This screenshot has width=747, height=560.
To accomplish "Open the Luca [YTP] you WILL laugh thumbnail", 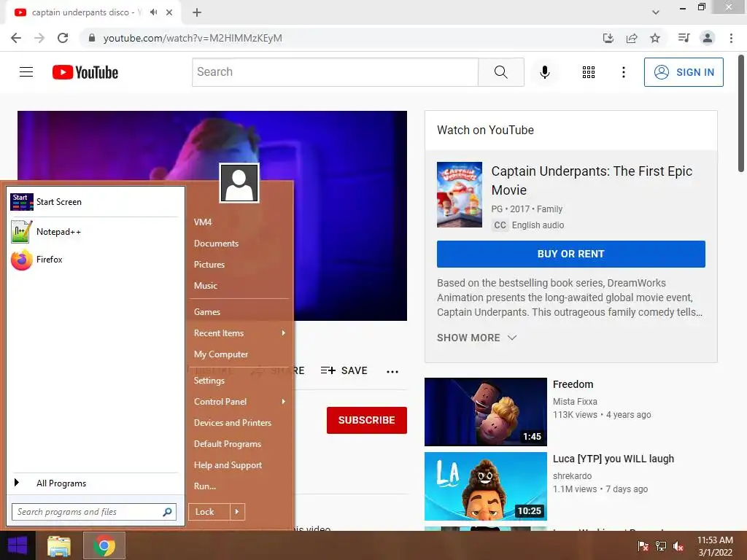I will (485, 486).
